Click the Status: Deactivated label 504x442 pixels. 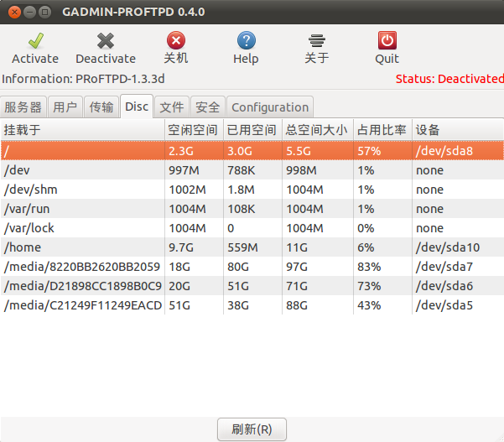click(x=449, y=79)
